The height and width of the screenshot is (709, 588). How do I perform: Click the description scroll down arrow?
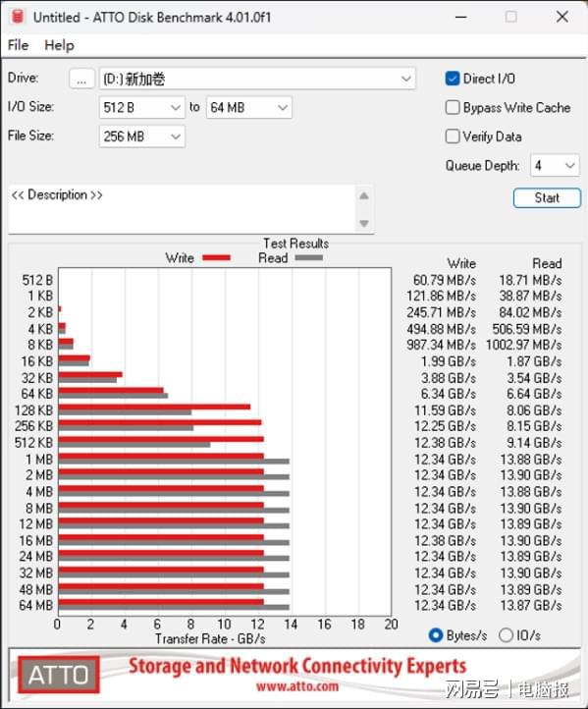[x=364, y=223]
